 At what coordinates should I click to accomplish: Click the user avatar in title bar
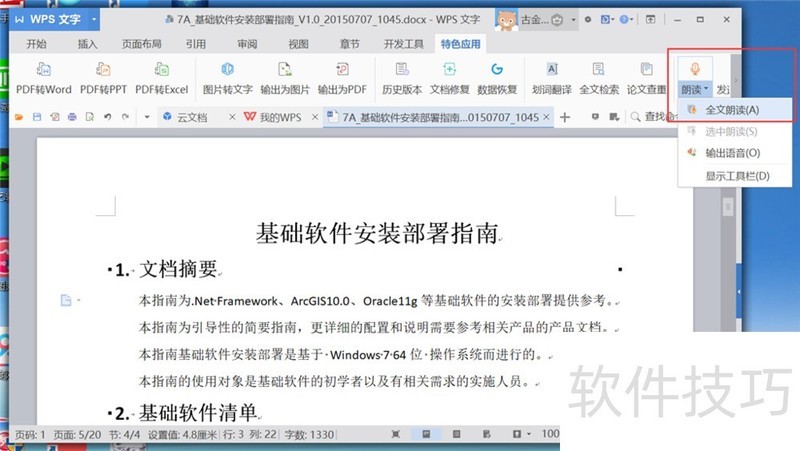[506, 20]
